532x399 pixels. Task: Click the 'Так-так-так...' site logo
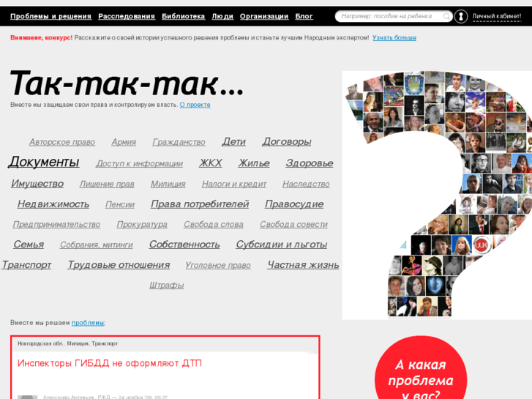126,83
